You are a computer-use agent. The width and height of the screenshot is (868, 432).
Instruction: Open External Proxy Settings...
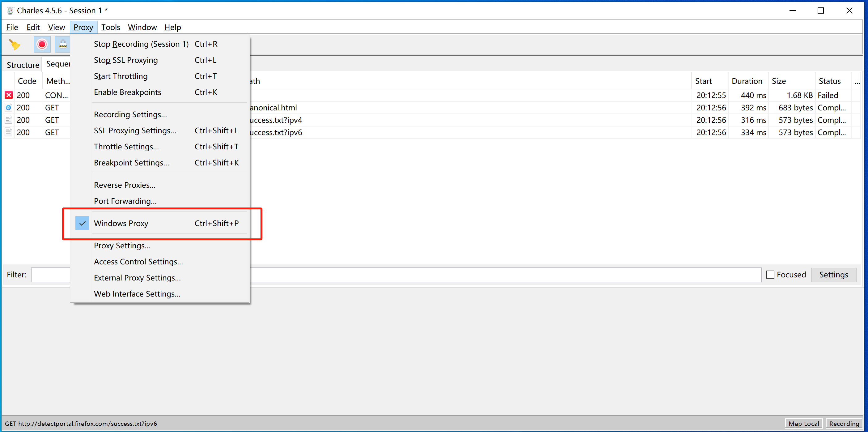(x=160, y=278)
